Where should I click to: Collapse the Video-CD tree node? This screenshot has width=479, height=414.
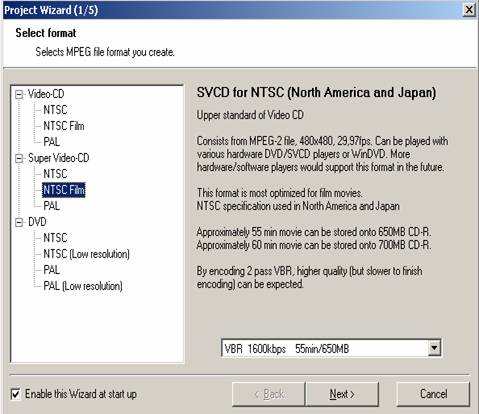point(19,95)
